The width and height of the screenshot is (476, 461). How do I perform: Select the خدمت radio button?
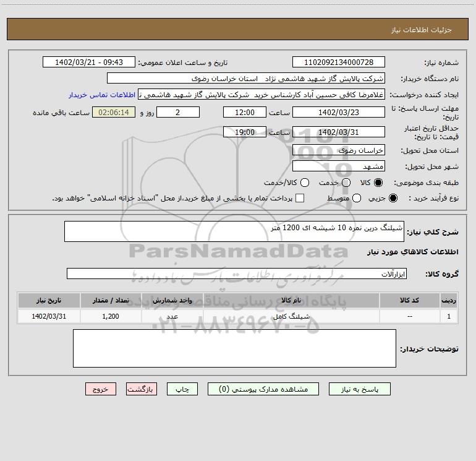tap(346, 183)
